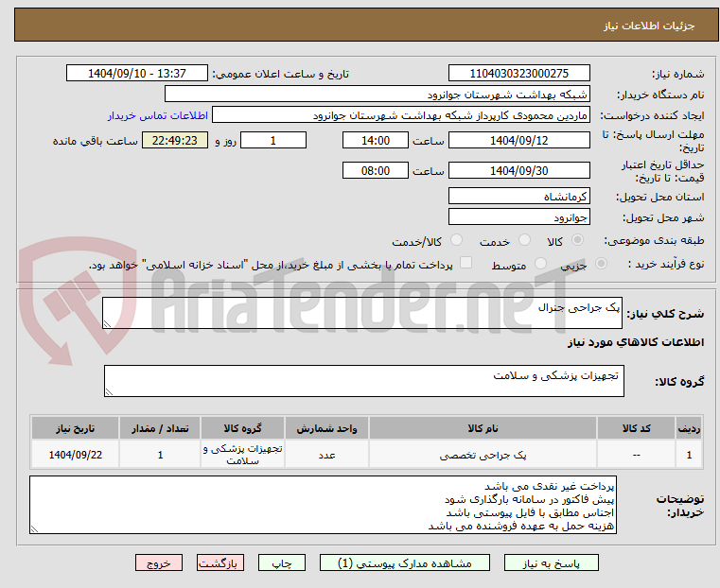Image resolution: width=720 pixels, height=588 pixels.
Task: Click the goods group box تجهیزات پزشکی و سلامت
Action: coord(364,381)
